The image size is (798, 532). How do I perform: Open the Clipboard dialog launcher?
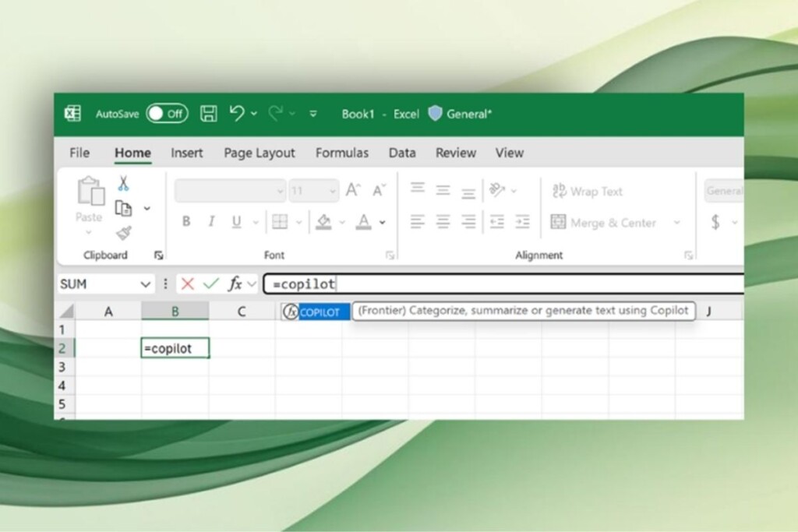(159, 255)
